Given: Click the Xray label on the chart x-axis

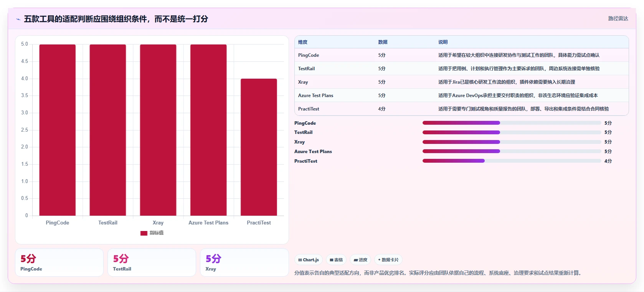Looking at the screenshot, I should point(158,223).
